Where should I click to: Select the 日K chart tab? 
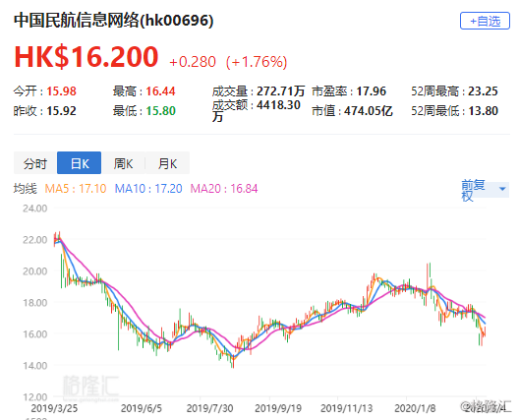pyautogui.click(x=79, y=163)
